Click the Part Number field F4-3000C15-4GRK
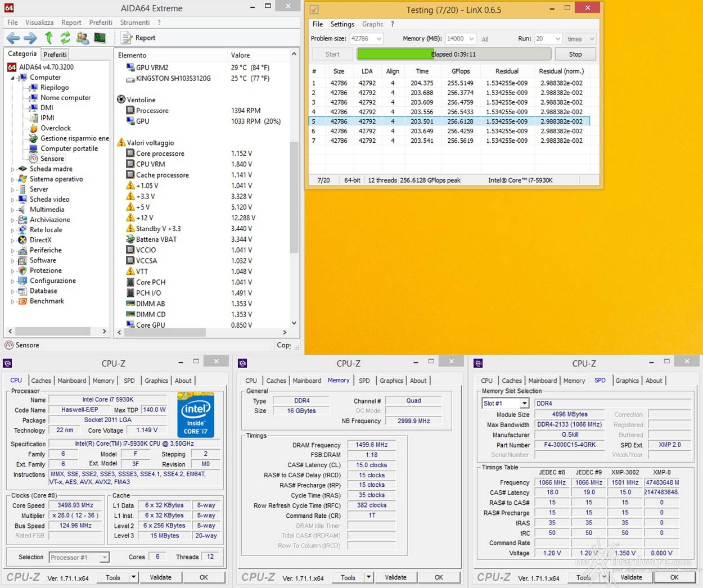 (x=570, y=445)
